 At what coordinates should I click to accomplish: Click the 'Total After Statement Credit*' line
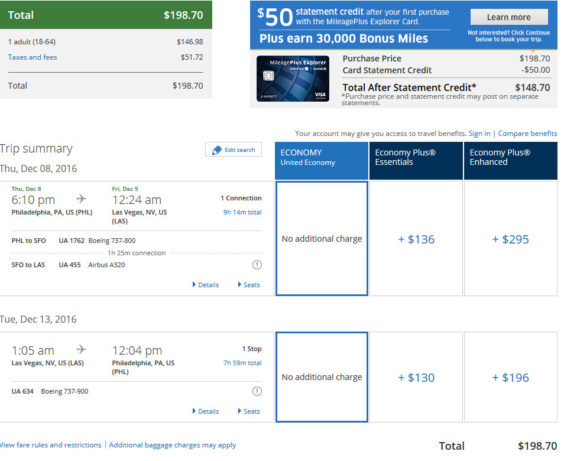click(446, 87)
